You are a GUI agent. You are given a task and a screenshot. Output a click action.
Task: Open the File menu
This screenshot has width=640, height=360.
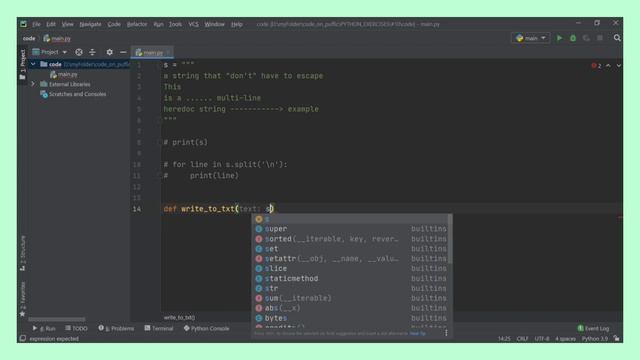point(36,24)
